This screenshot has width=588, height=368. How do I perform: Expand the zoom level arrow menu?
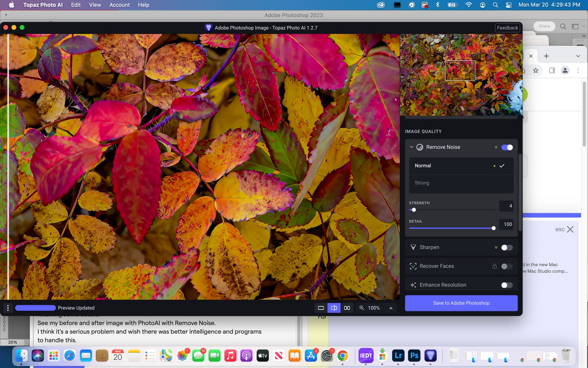tap(391, 308)
